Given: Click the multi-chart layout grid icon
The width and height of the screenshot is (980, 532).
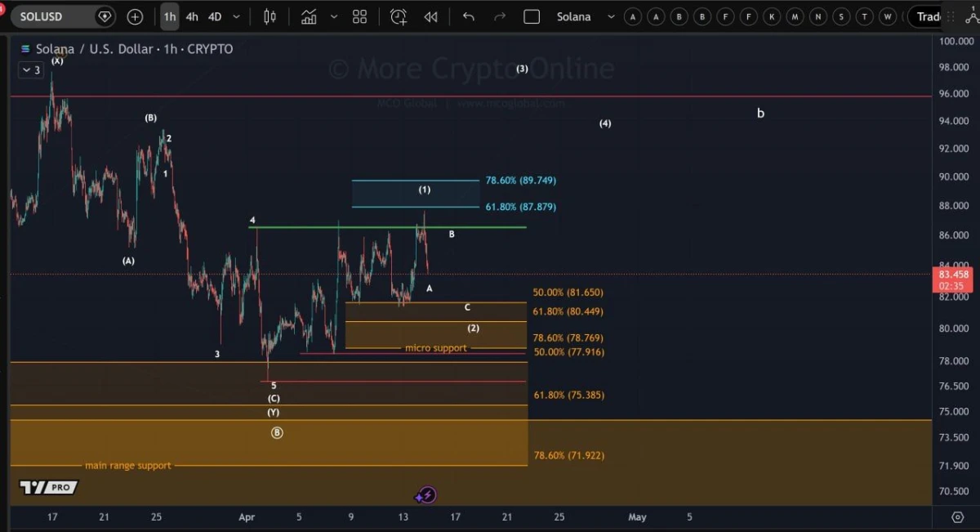Looking at the screenshot, I should [x=359, y=16].
